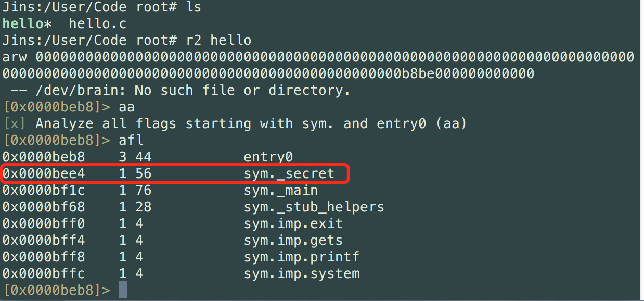The image size is (644, 301).
Task: Click the entry0 function label
Action: click(268, 157)
